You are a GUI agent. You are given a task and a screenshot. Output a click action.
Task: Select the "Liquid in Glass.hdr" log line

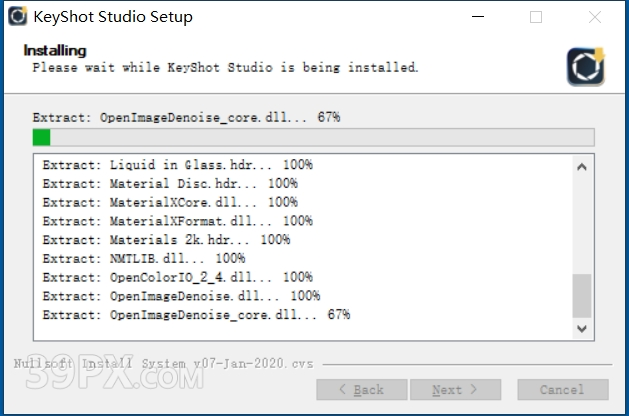point(177,165)
